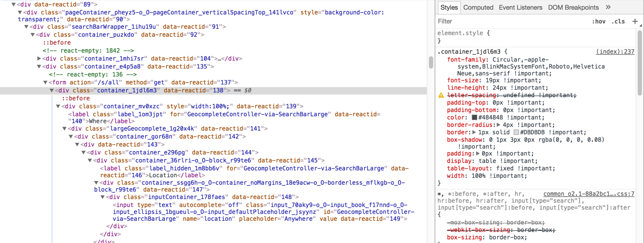Collapse the largeGeocomplete_1g20x4k div
The image size is (644, 243).
coord(64,129)
